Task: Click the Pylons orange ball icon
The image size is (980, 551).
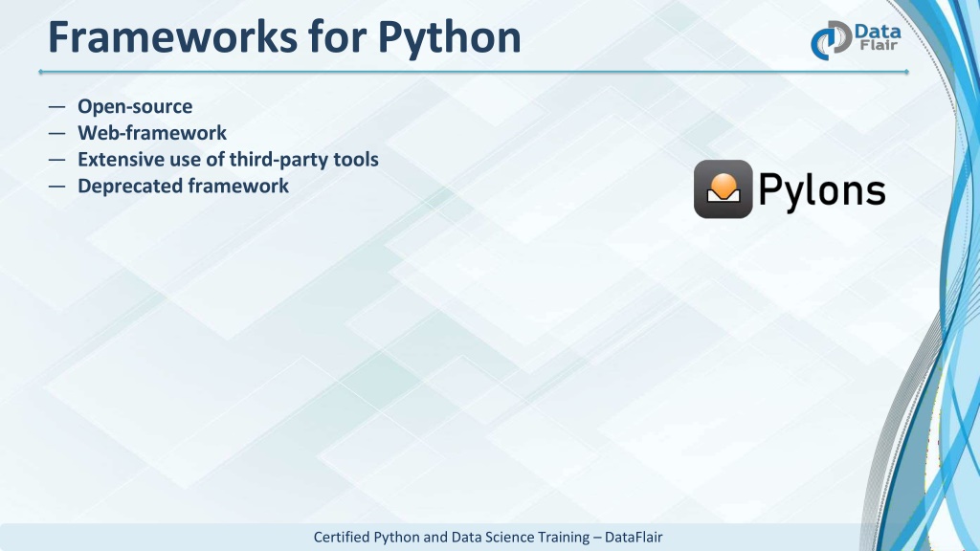Action: click(724, 189)
